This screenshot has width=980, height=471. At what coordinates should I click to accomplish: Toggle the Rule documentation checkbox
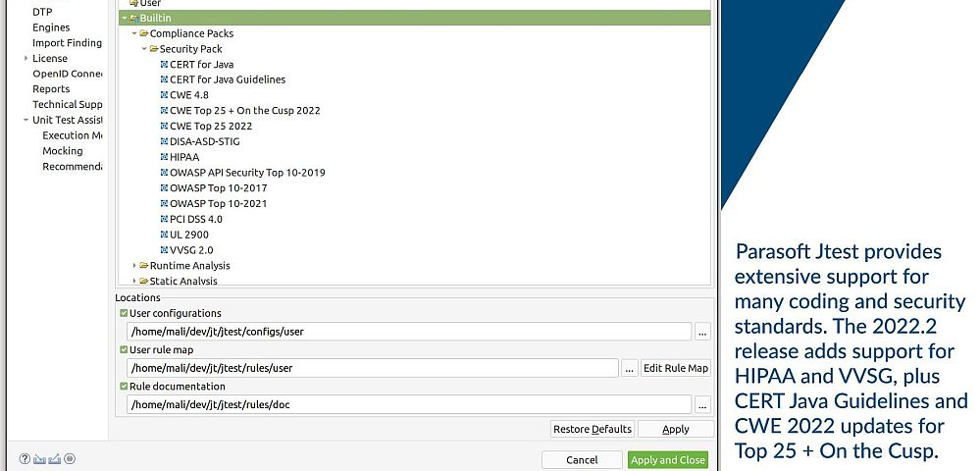coord(124,386)
